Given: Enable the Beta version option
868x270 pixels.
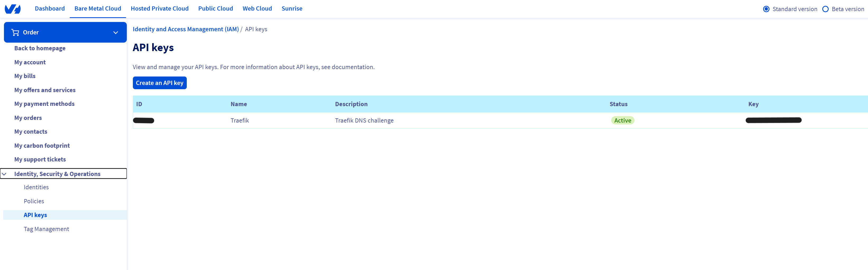Looking at the screenshot, I should pos(826,9).
